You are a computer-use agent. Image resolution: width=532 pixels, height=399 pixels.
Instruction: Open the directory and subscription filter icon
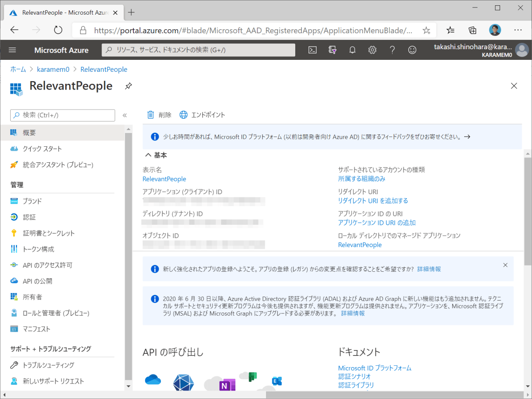pos(332,50)
